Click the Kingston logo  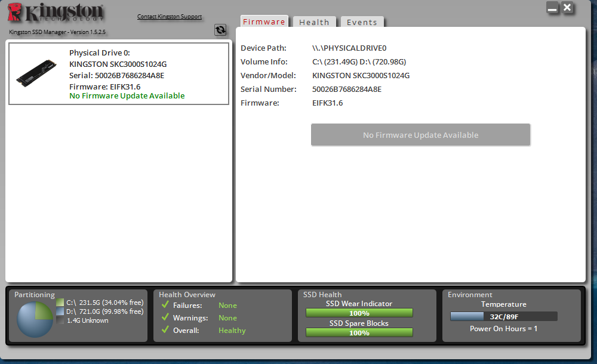coord(56,12)
